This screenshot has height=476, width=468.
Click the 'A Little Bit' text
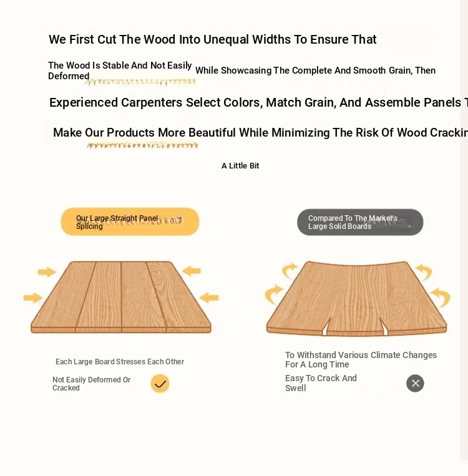coord(240,166)
